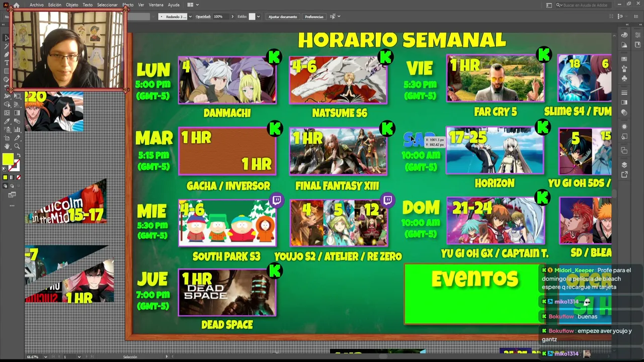Enable Draw Normal mode

[6, 186]
